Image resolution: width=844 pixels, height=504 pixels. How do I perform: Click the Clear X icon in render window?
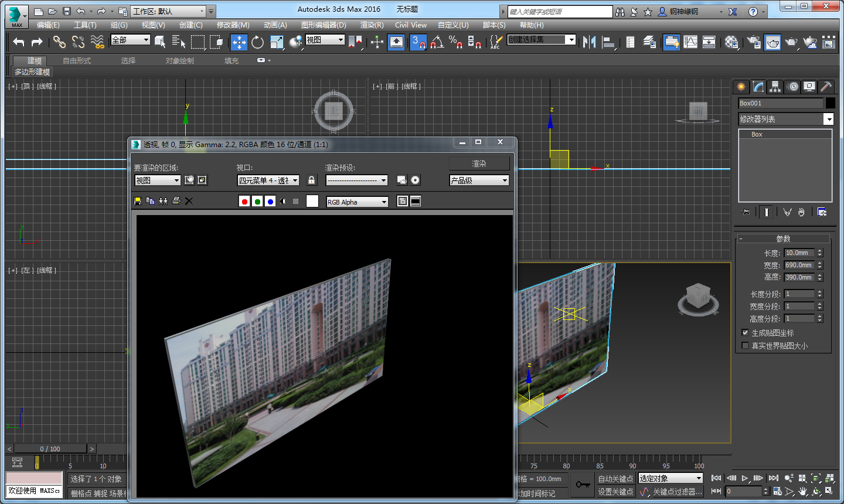[x=189, y=201]
